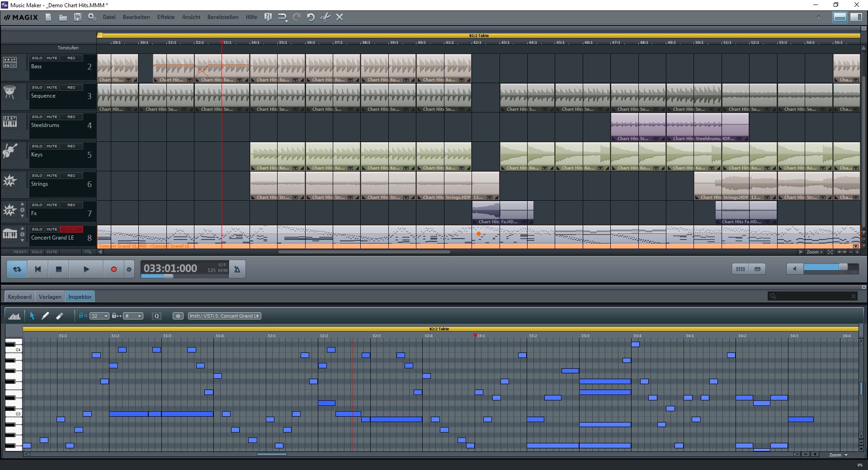868x470 pixels.
Task: Open the Bearbeiten menu
Action: [136, 17]
